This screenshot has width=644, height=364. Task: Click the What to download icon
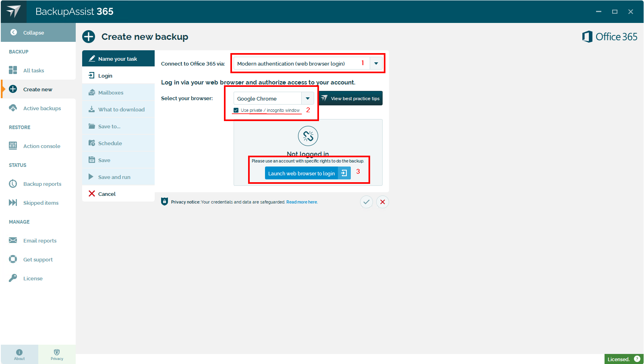(92, 109)
